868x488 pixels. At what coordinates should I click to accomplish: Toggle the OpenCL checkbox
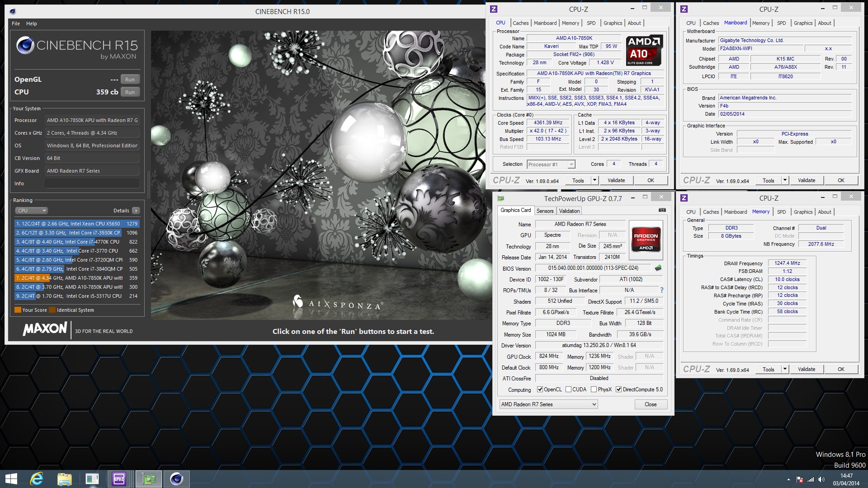tap(540, 389)
